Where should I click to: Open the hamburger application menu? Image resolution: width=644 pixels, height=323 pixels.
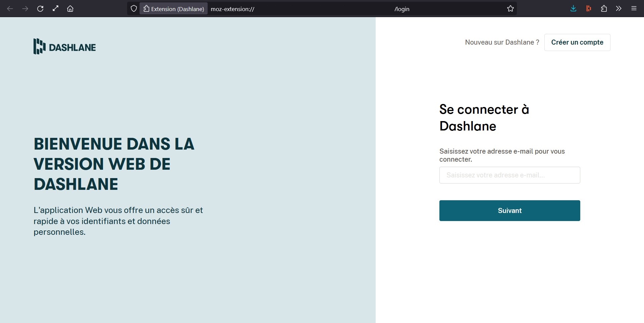click(x=634, y=9)
